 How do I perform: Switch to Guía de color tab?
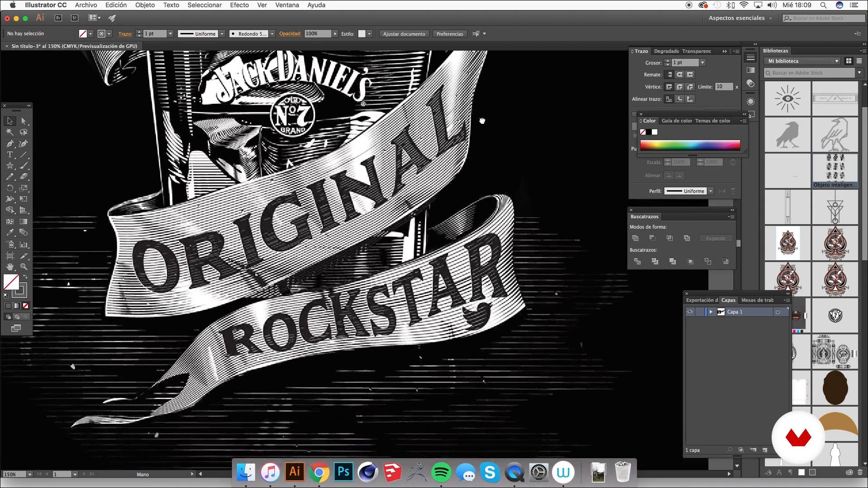click(677, 121)
